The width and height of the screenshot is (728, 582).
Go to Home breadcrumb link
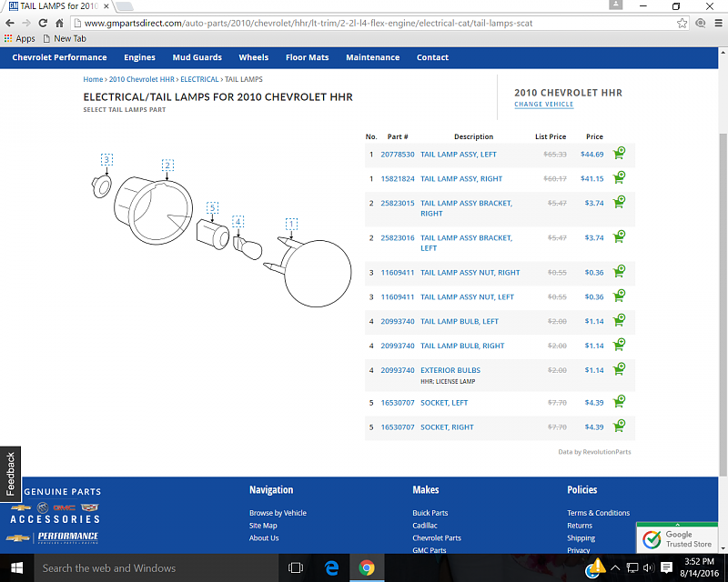[93, 79]
